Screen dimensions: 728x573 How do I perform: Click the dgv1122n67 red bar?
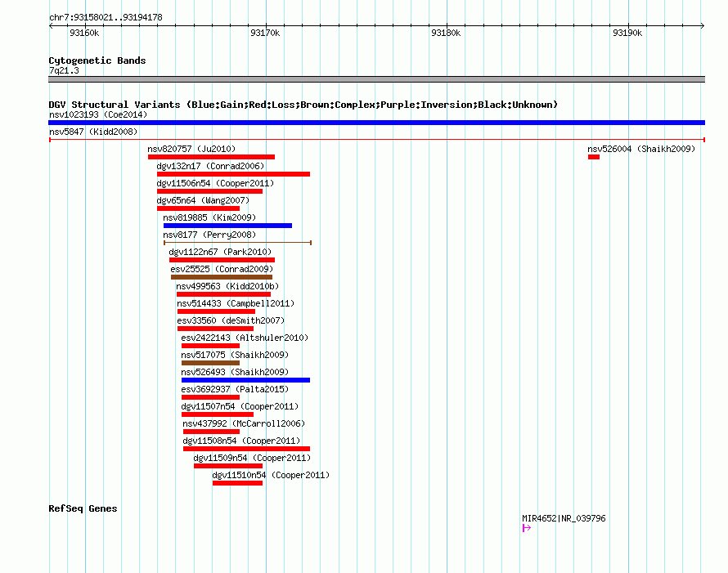tap(222, 260)
